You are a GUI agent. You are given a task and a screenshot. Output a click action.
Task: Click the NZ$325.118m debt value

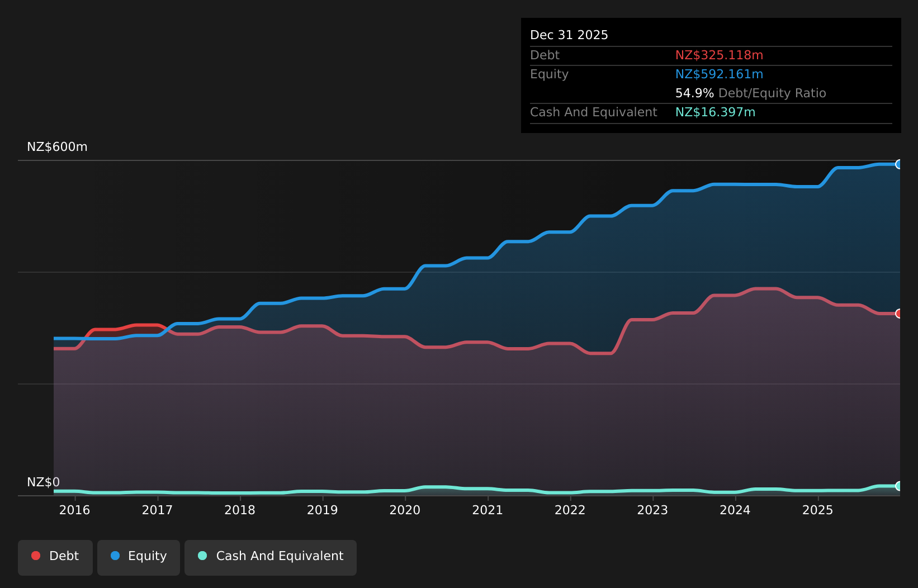click(x=719, y=55)
